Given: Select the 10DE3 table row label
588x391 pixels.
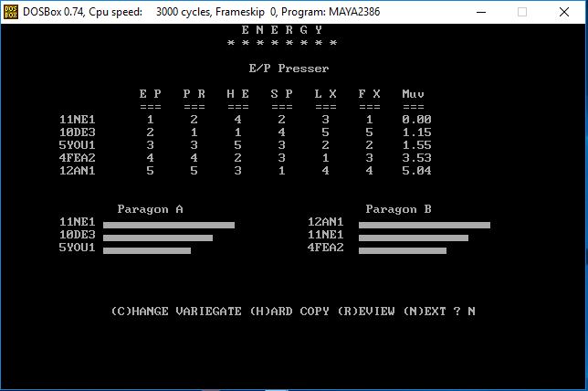Looking at the screenshot, I should [78, 132].
